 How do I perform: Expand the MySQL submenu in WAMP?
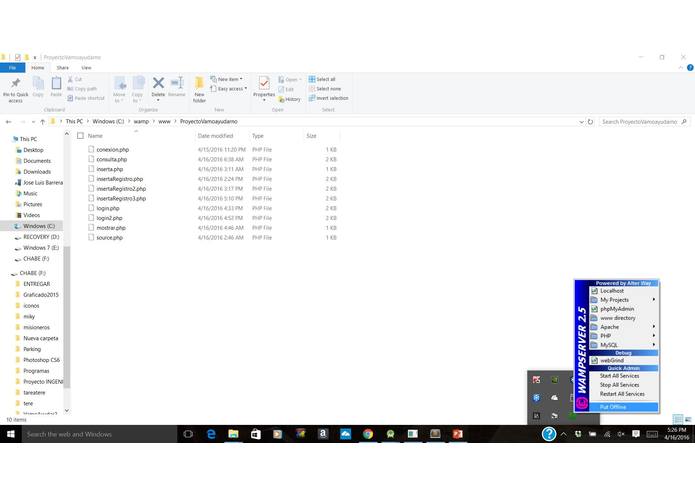(624, 345)
